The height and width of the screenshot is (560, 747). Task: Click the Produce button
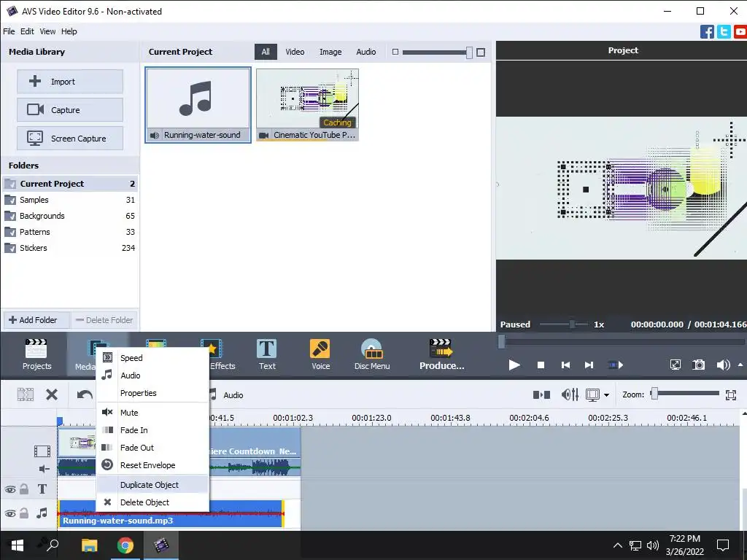click(441, 354)
